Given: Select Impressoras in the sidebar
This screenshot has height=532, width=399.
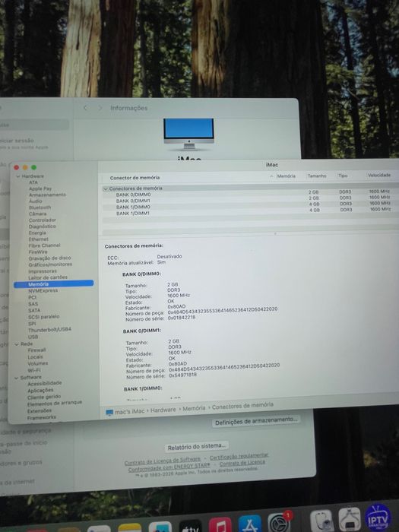Looking at the screenshot, I should [x=43, y=271].
